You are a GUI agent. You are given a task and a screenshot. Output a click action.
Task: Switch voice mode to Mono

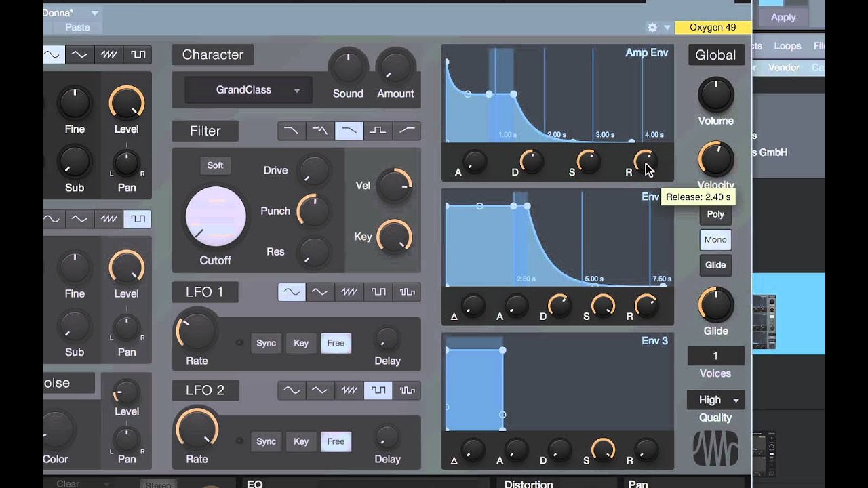(x=715, y=239)
